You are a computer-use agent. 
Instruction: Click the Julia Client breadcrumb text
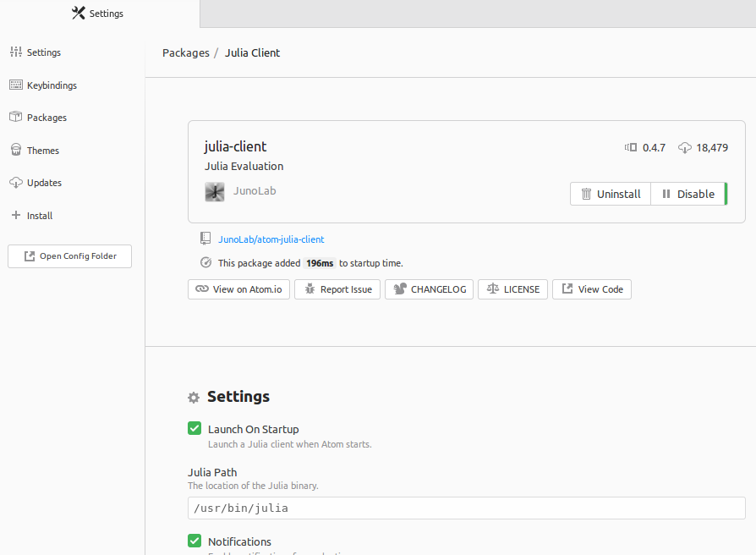pos(252,52)
